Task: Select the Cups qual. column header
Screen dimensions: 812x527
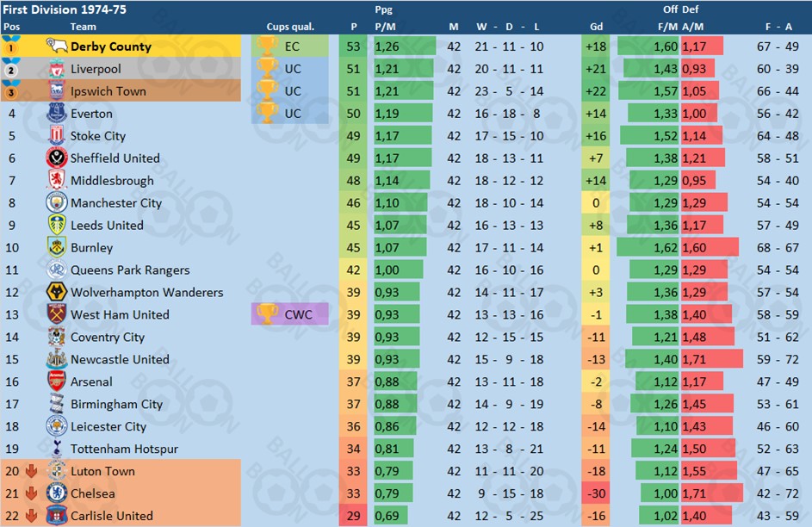Action: [290, 27]
